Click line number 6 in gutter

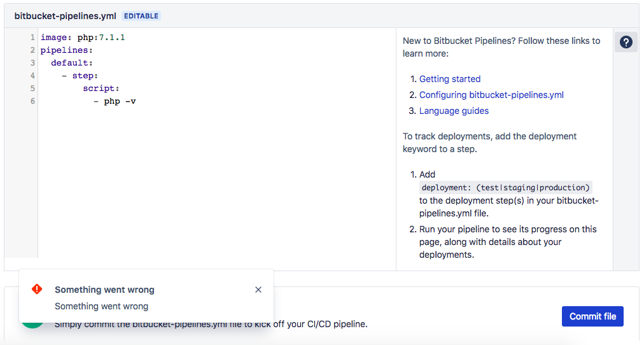pos(32,101)
